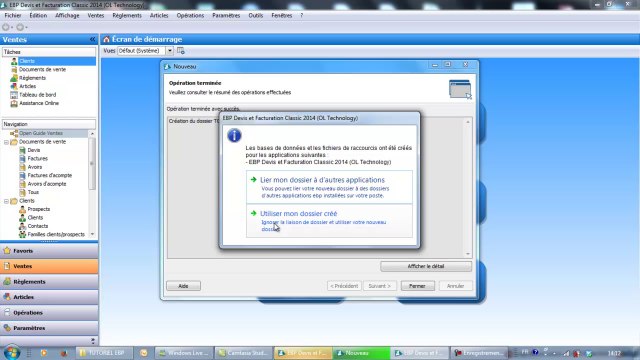
Task: Open Documents de vente in Tâches panel
Action: 42,70
